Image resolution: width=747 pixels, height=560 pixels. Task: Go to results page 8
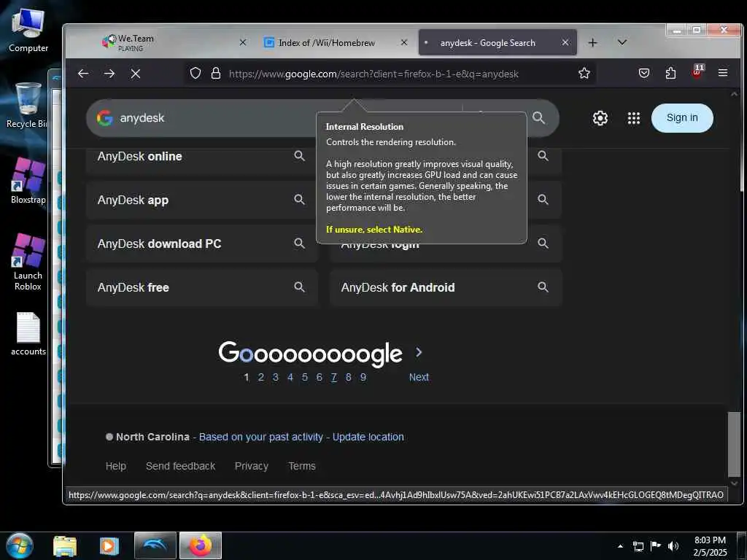(x=349, y=377)
